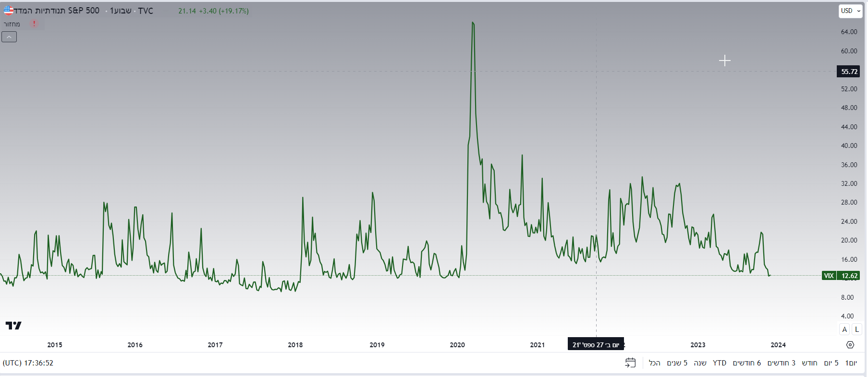
Task: Click the 64.00 price axis label
Action: point(849,32)
